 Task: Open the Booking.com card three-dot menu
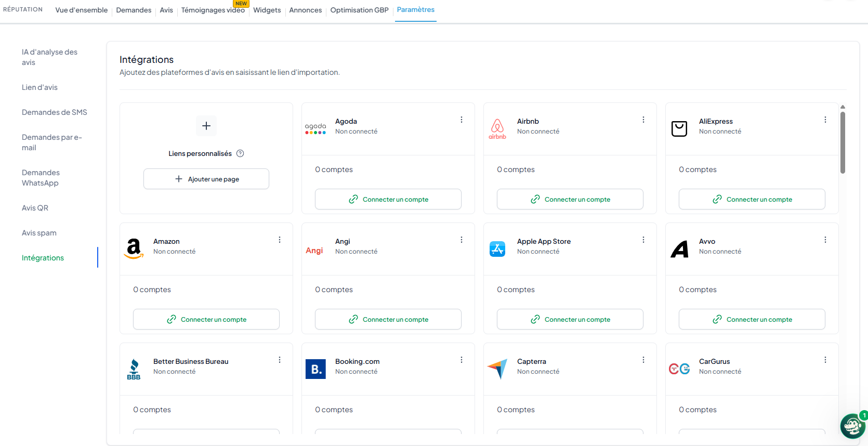click(462, 360)
